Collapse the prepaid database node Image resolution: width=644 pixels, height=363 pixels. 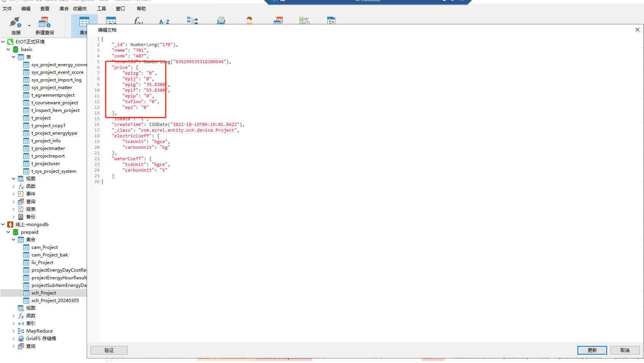click(x=8, y=232)
